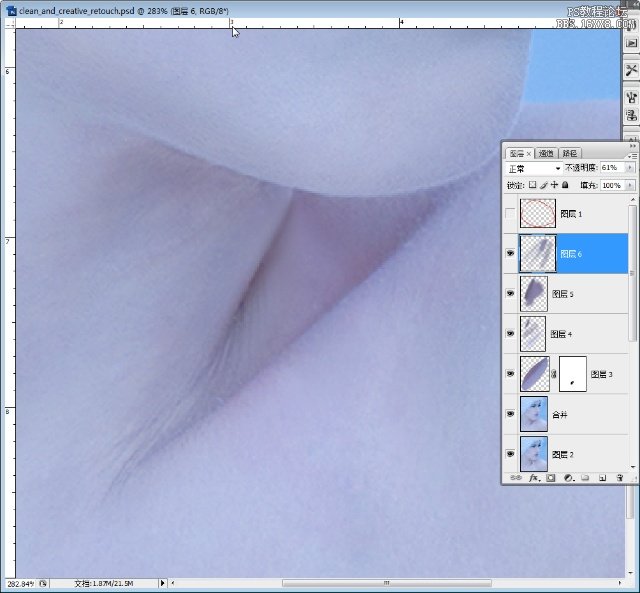Image resolution: width=640 pixels, height=593 pixels.
Task: Click the layers list scroll up arrow
Action: click(633, 200)
